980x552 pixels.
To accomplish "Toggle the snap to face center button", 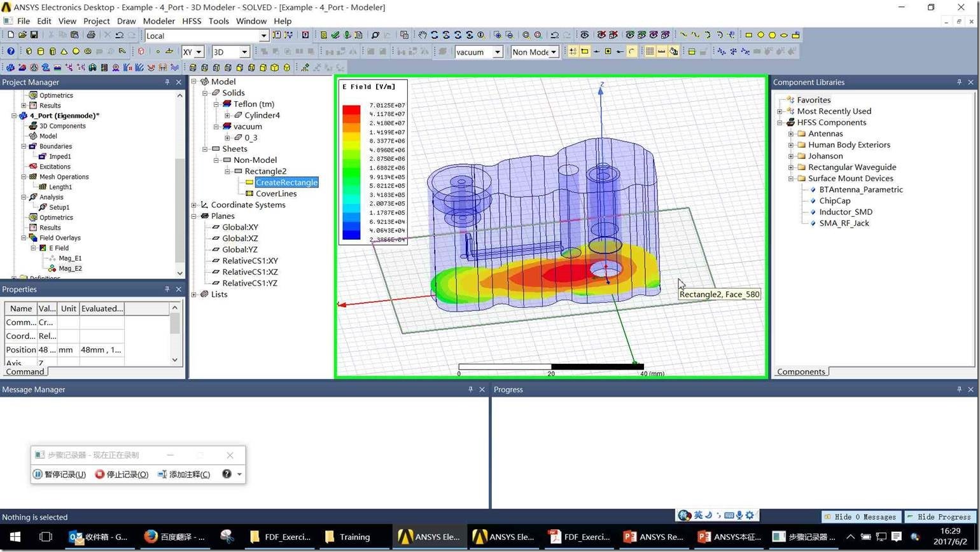I will pyautogui.click(x=608, y=52).
